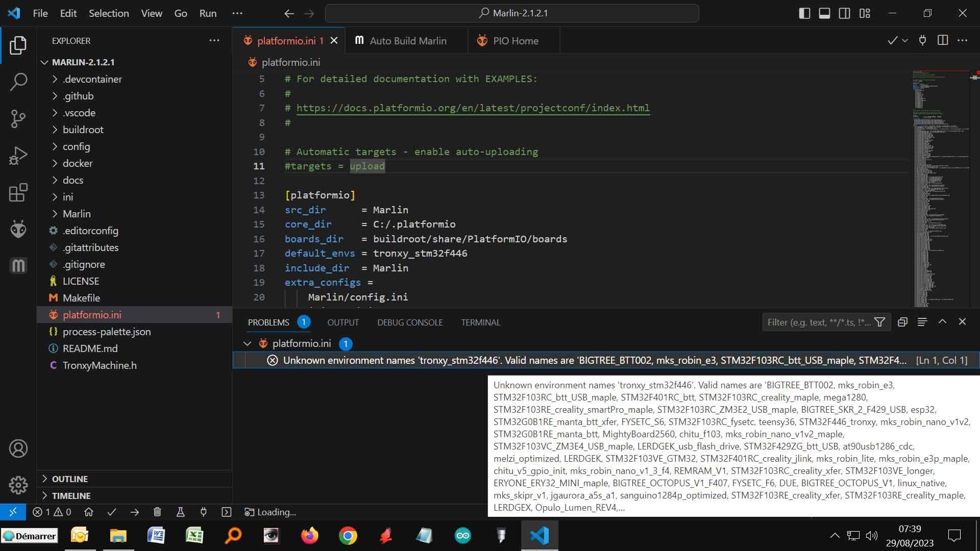This screenshot has height=551, width=980.
Task: Open the Manage gear icon
Action: coord(18,485)
